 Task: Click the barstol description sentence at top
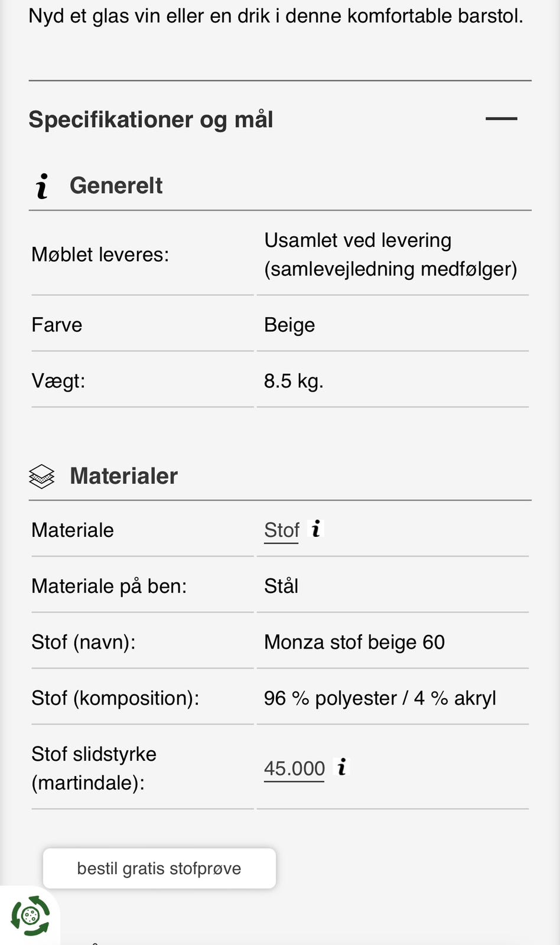[276, 16]
